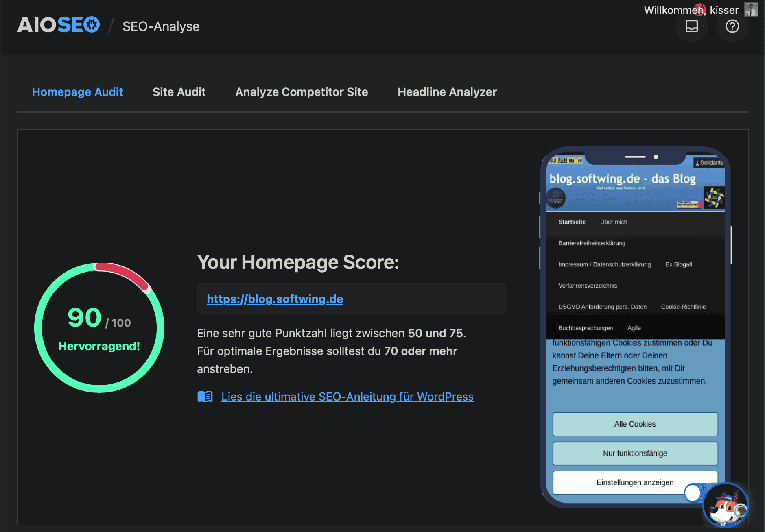This screenshot has width=765, height=532.
Task: Open the ultimative SEO-Anleitung für WordPress link
Action: click(x=347, y=397)
